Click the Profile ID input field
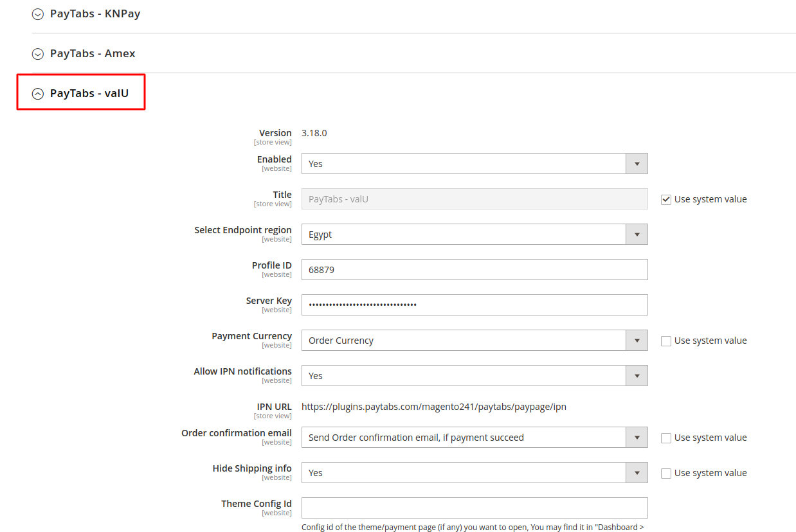Screen dimensions: 796x532 (x=475, y=270)
